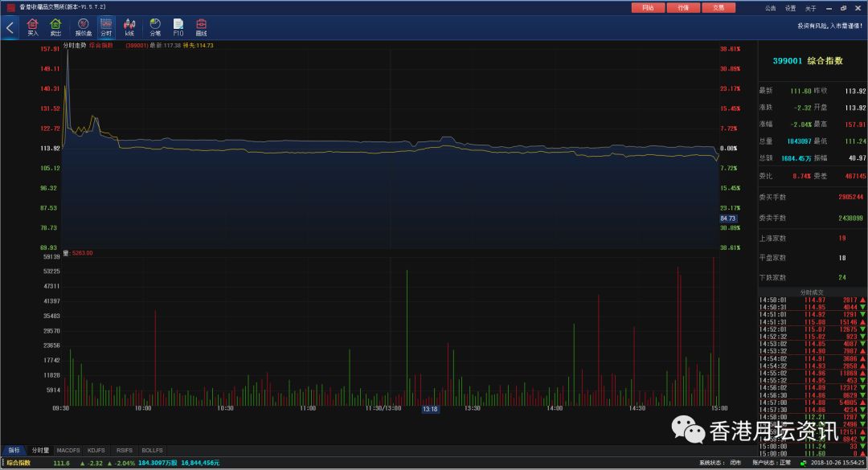Click the 委比 value 8.74%
Image resolution: width=868 pixels, height=470 pixels.
(802, 176)
